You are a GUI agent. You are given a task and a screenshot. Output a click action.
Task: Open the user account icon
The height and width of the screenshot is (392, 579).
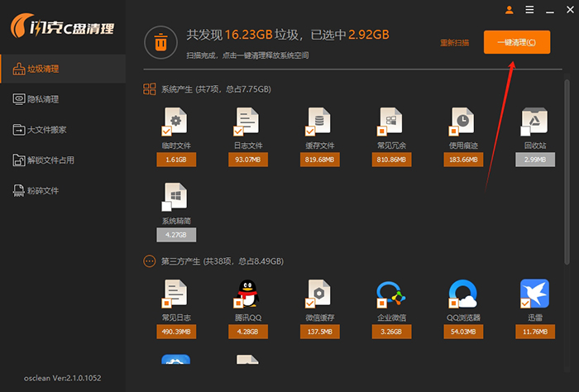[x=510, y=10]
